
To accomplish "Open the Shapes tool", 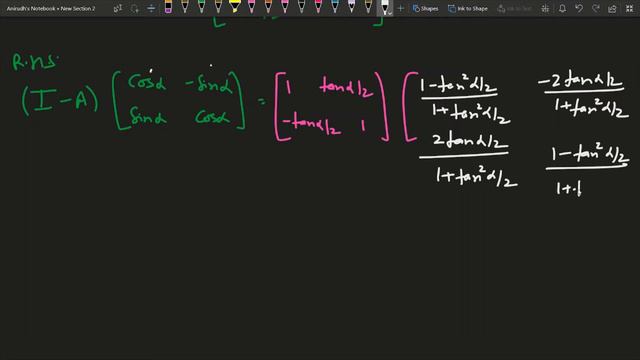I will (x=425, y=8).
